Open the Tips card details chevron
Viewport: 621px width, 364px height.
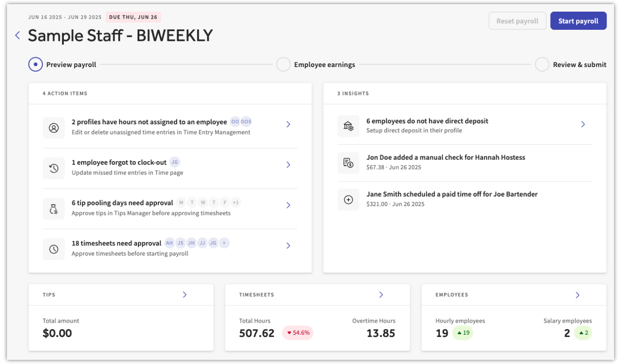click(184, 295)
